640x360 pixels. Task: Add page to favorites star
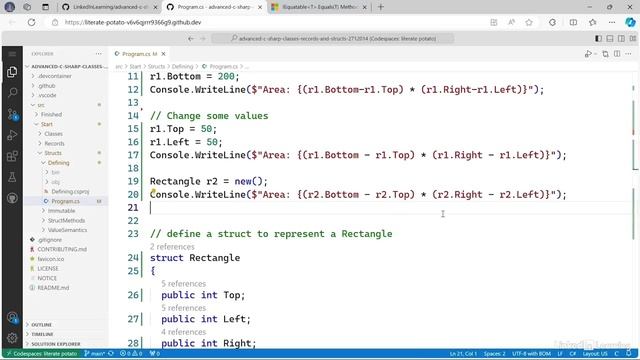(x=529, y=22)
